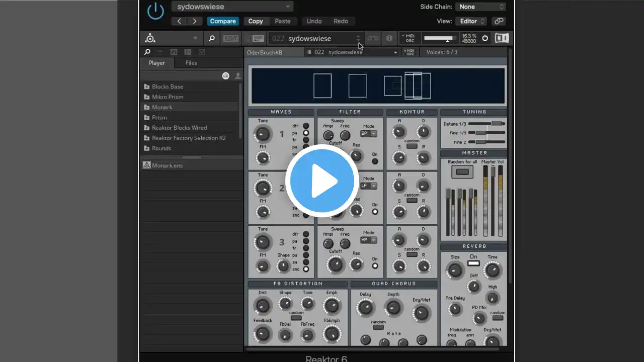Screen dimensions: 644x362
Task: Click the Blocks Base folder icon
Action: (x=147, y=86)
